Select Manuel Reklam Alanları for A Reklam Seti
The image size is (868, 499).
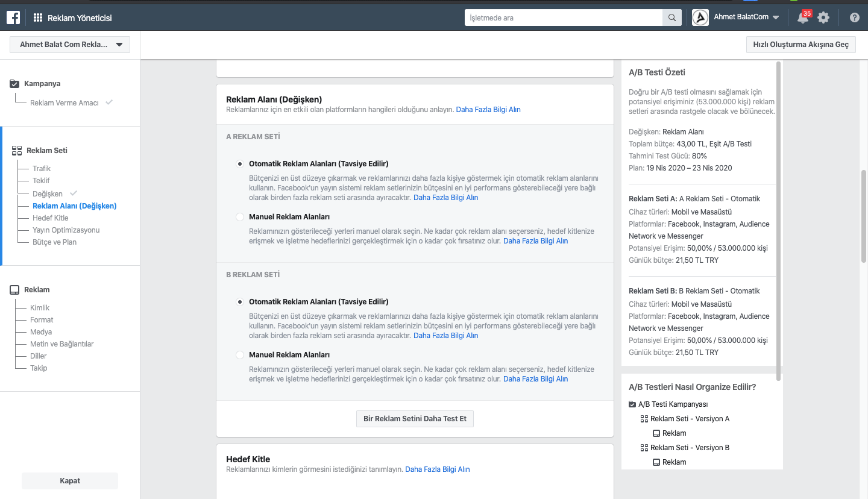tap(240, 217)
